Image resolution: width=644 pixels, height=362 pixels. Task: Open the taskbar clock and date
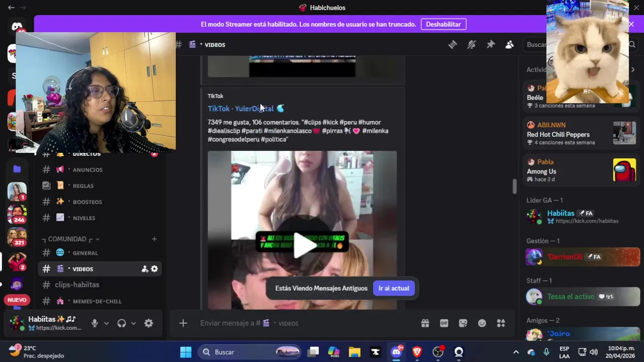[x=621, y=352]
